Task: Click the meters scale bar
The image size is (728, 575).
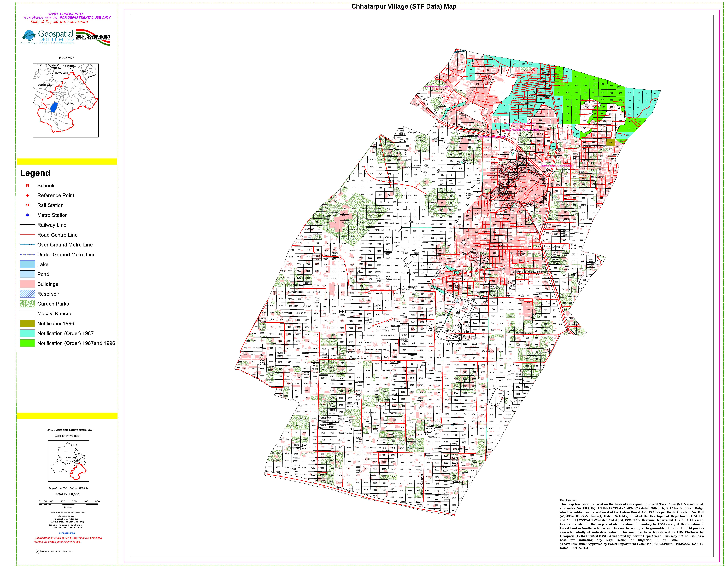Action: [x=68, y=504]
